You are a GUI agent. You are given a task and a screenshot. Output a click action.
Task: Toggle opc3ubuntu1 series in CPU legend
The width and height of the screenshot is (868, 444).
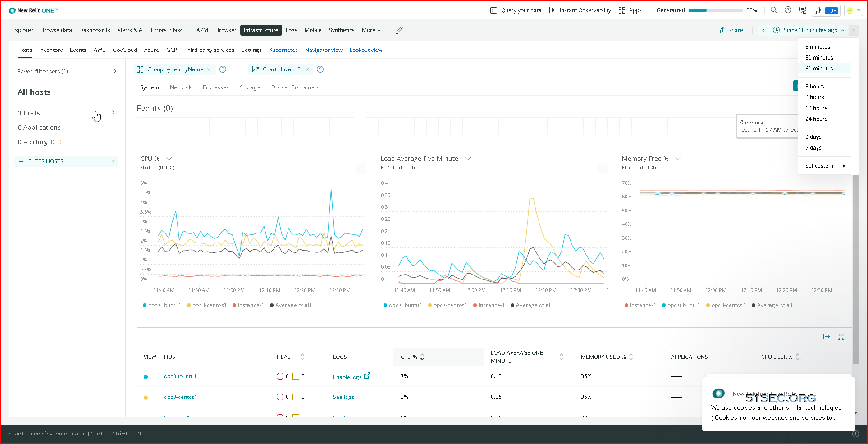click(x=162, y=305)
